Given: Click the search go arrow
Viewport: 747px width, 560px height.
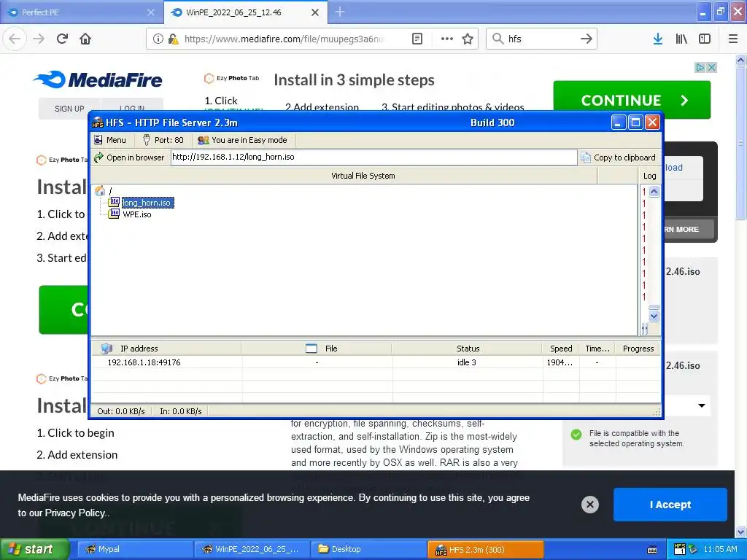Looking at the screenshot, I should pyautogui.click(x=587, y=39).
